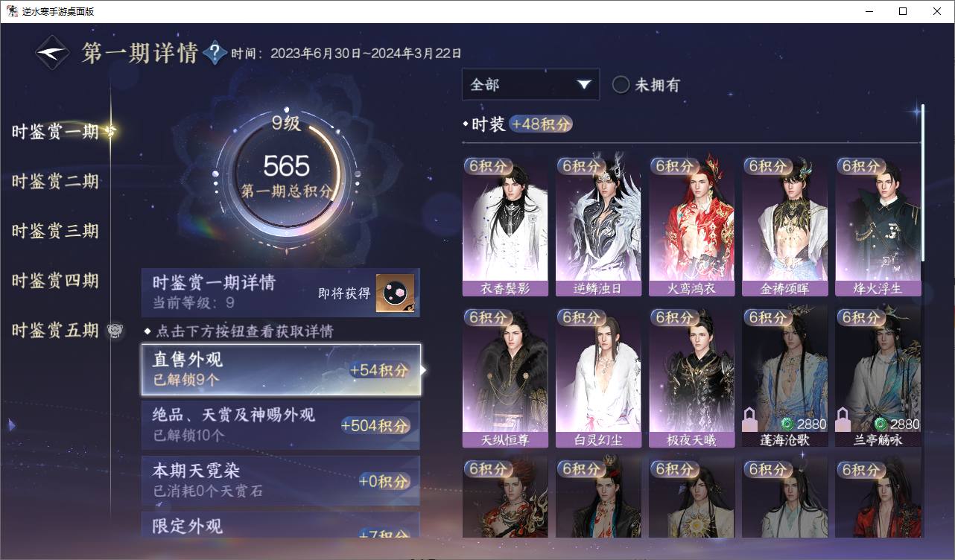Click the lock icon on 兰亭觞咏
The width and height of the screenshot is (955, 560).
click(843, 419)
